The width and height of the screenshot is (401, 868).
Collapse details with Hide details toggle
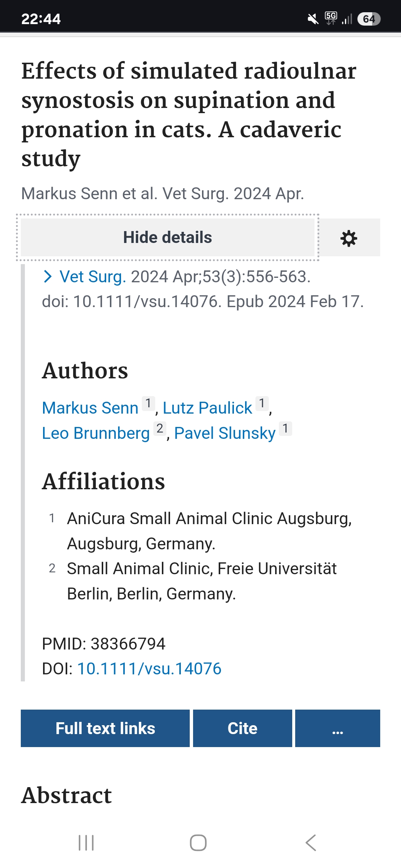[x=167, y=237]
